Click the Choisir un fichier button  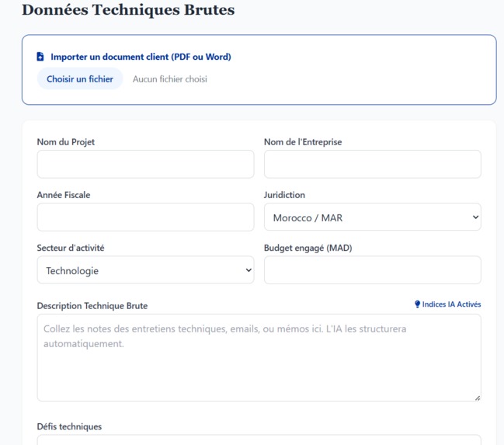[80, 78]
